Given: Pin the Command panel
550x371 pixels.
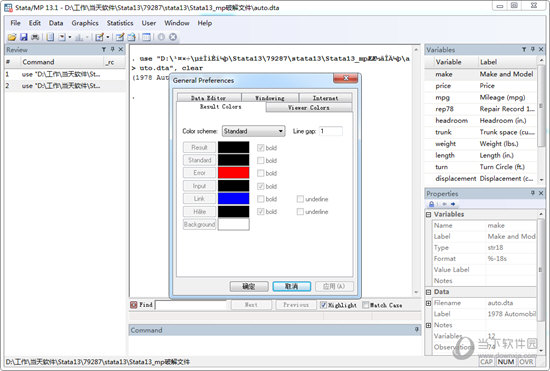Looking at the screenshot, I should (417, 329).
